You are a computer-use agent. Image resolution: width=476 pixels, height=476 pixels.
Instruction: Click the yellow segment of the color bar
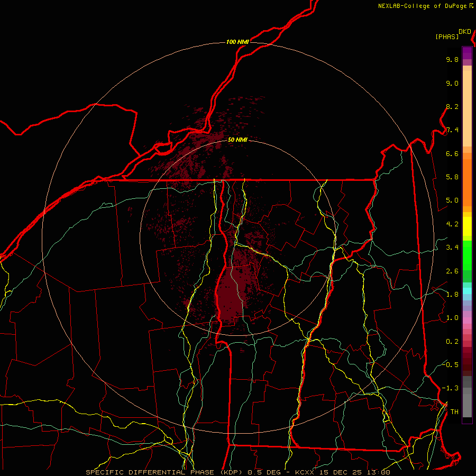(467, 226)
